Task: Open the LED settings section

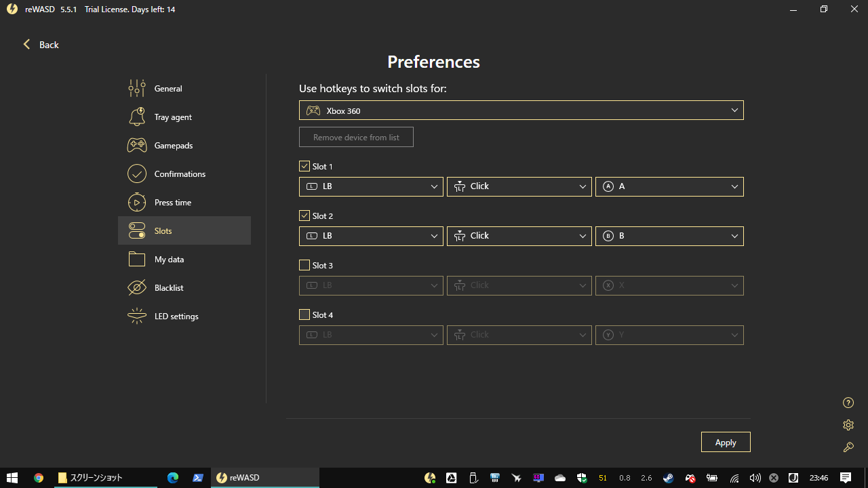Action: [175, 316]
